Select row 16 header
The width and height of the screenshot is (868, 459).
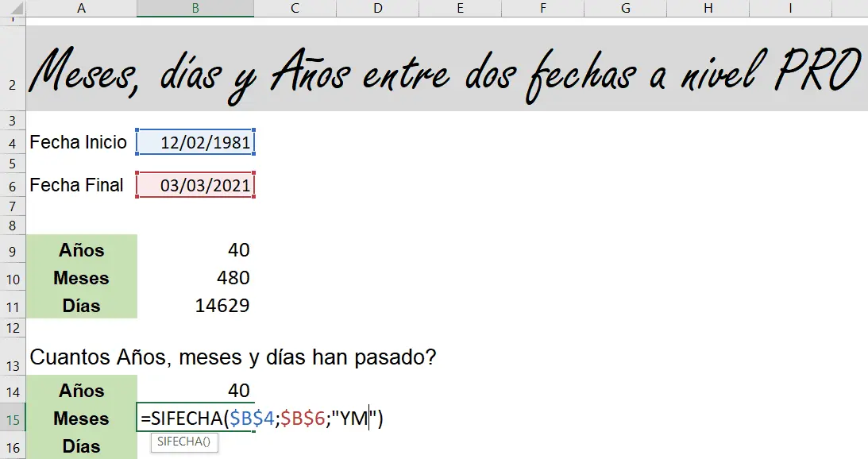pos(13,446)
